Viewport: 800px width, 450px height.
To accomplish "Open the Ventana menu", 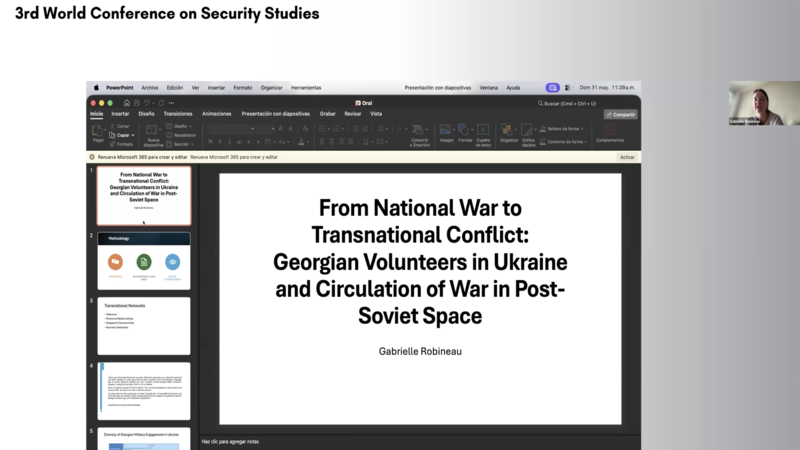I will coord(488,88).
